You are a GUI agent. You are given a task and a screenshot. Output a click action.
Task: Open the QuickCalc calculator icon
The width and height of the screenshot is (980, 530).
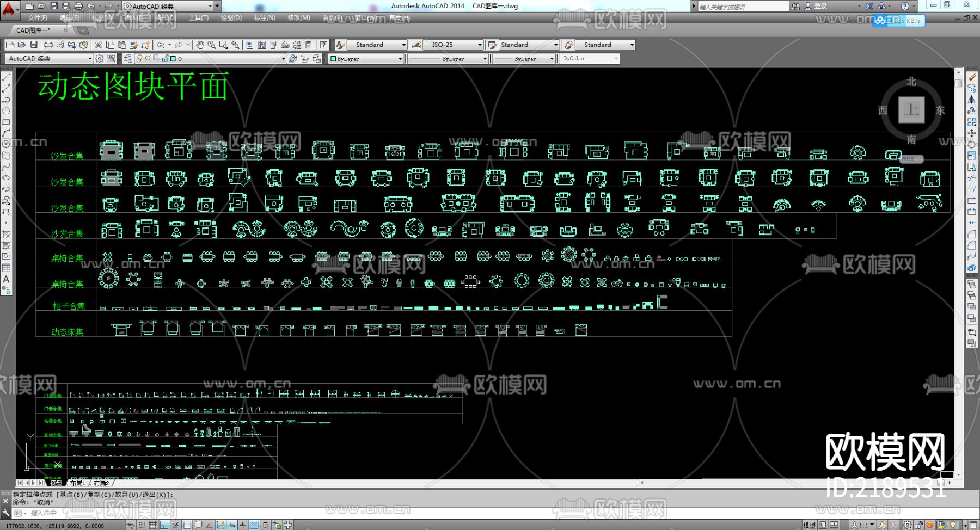[309, 45]
